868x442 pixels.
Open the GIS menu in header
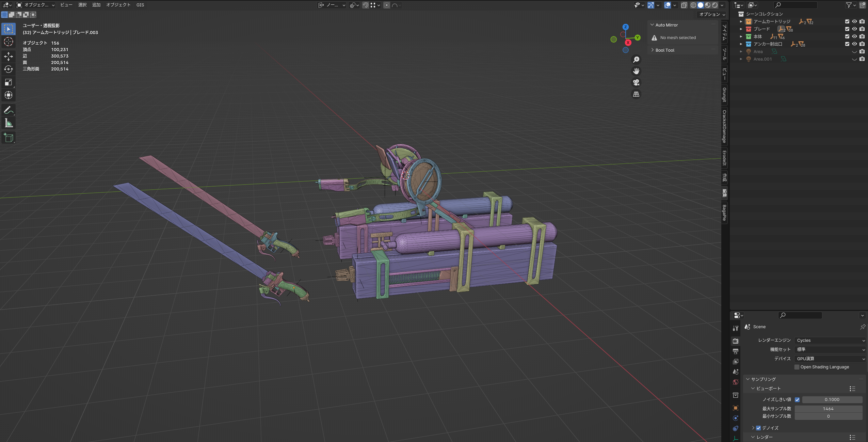[x=140, y=5]
